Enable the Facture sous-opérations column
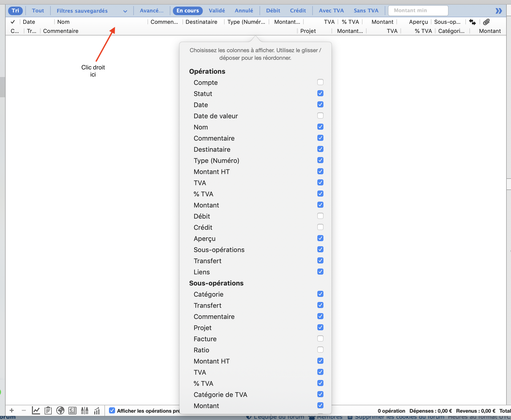This screenshot has width=511, height=420. [x=320, y=338]
